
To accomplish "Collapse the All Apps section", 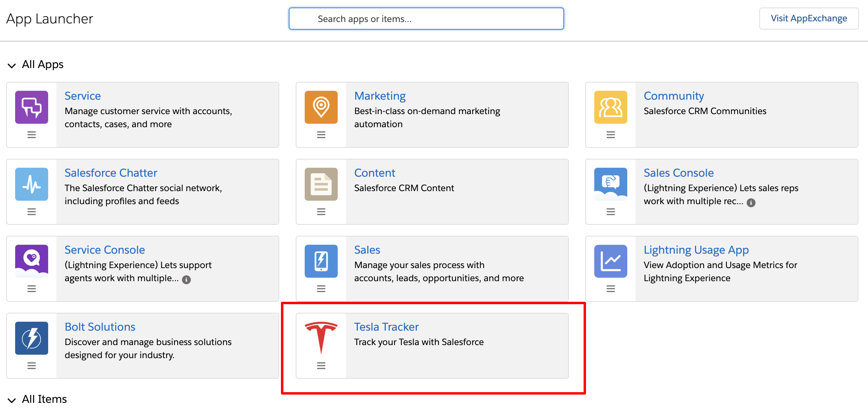I will coord(12,65).
